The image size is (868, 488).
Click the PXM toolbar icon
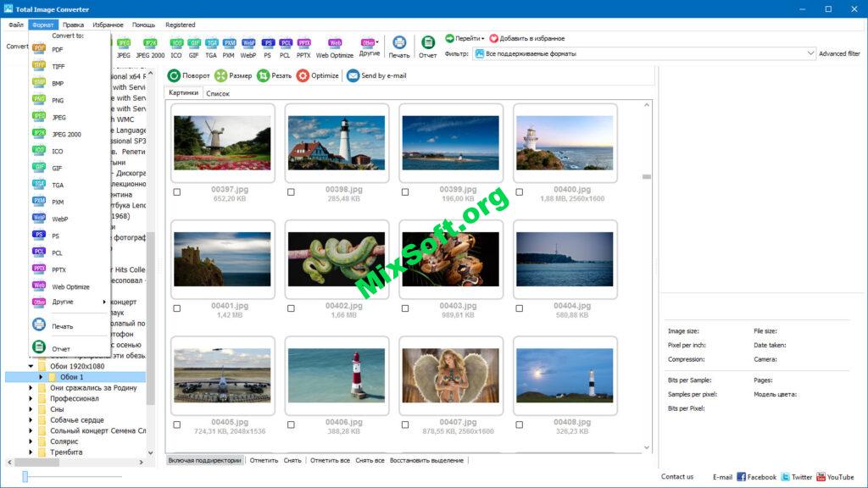point(229,48)
